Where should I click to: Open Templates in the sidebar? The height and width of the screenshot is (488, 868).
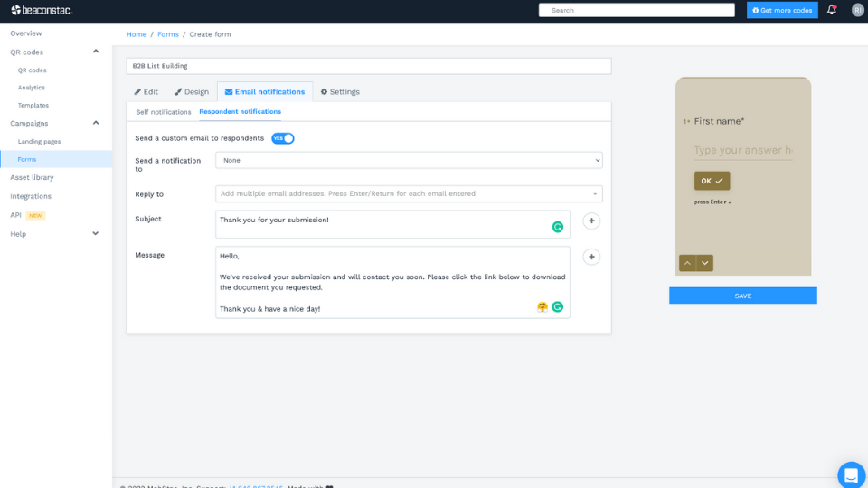click(x=33, y=105)
